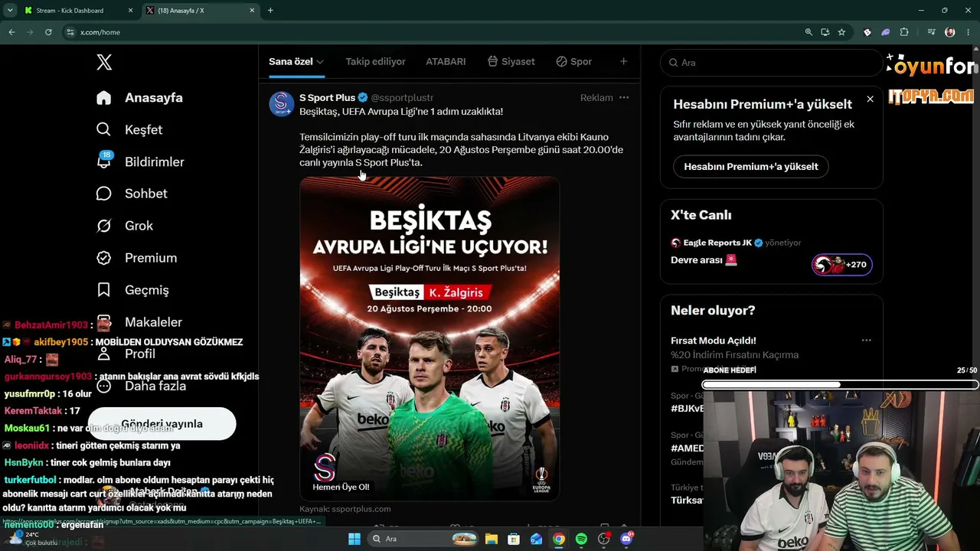This screenshot has height=551, width=980.
Task: Open the Kaynak: ssportplus.com source link
Action: (x=345, y=509)
